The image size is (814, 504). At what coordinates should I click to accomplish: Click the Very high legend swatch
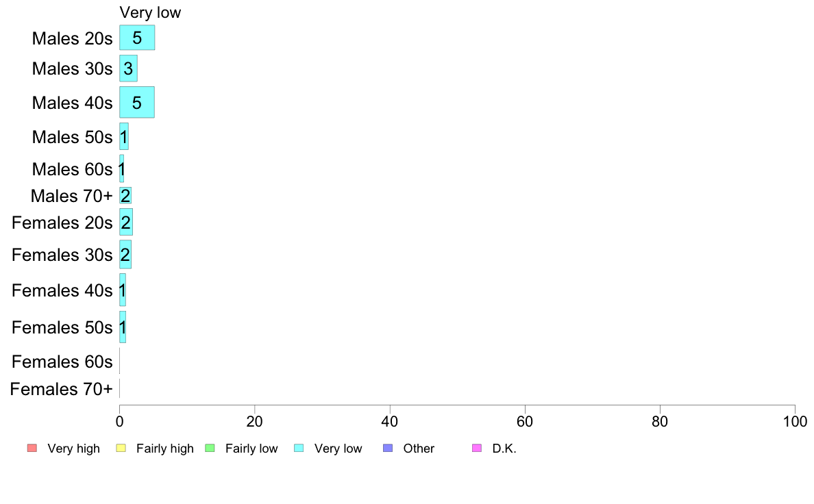click(32, 449)
